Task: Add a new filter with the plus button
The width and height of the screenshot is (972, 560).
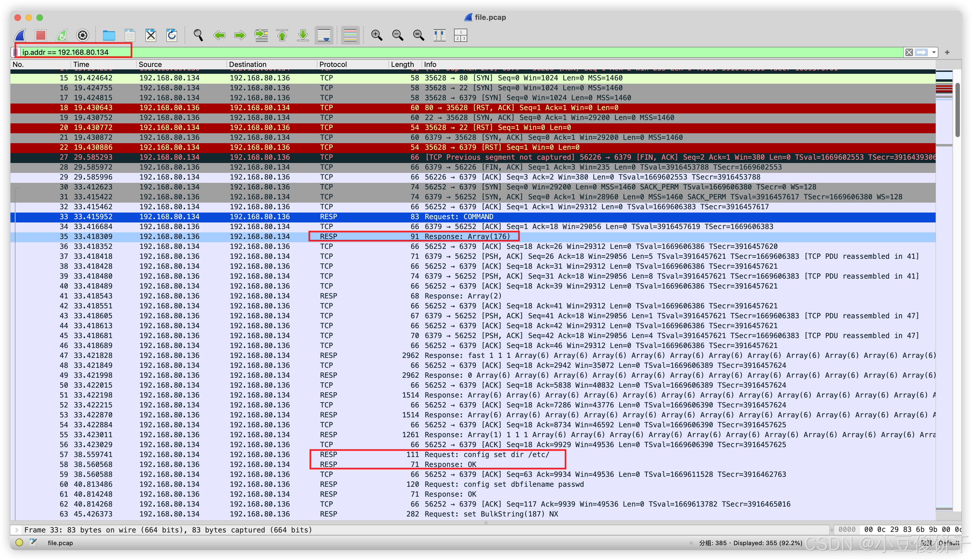Action: 947,52
